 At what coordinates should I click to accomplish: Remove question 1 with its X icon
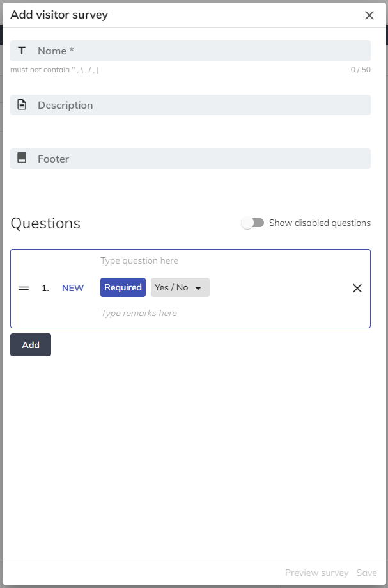pos(357,288)
